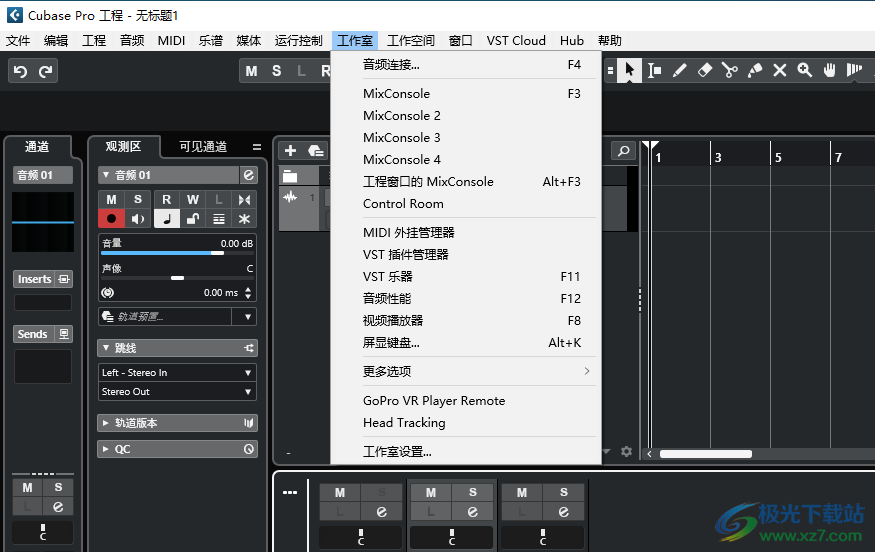Toggle Read automation R in inspector
Viewport: 875px width, 552px height.
point(166,199)
